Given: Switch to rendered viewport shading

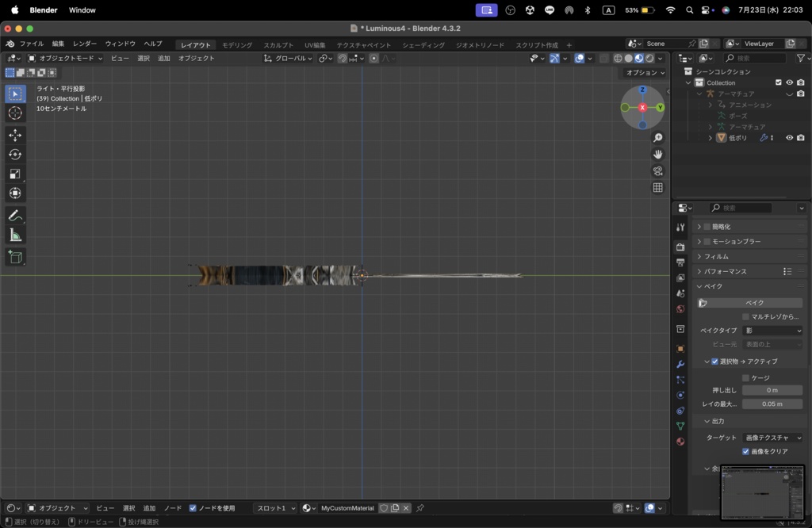Looking at the screenshot, I should [x=649, y=59].
